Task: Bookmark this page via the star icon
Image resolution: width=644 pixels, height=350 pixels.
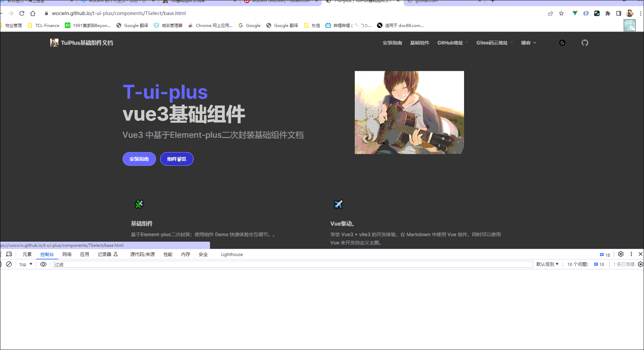Action: (x=561, y=13)
